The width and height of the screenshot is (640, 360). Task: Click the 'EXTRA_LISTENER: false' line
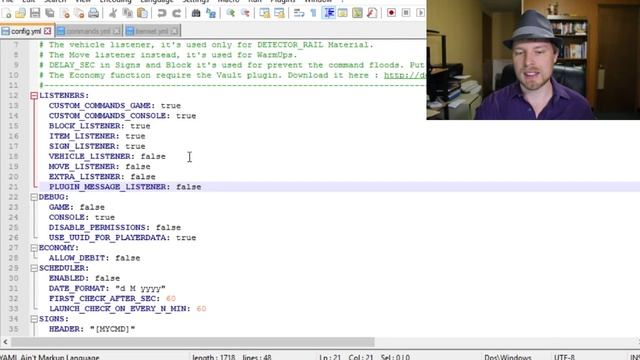click(102, 177)
